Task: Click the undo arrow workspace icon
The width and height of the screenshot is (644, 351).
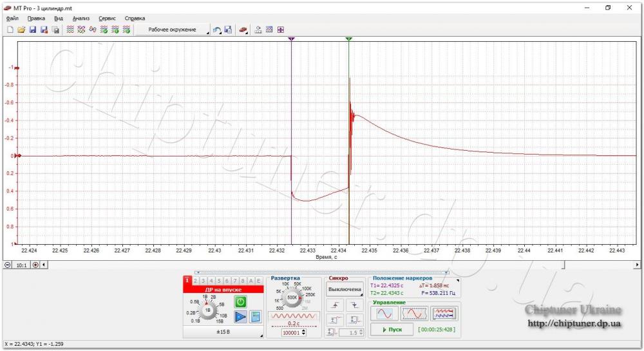Action: click(217, 30)
